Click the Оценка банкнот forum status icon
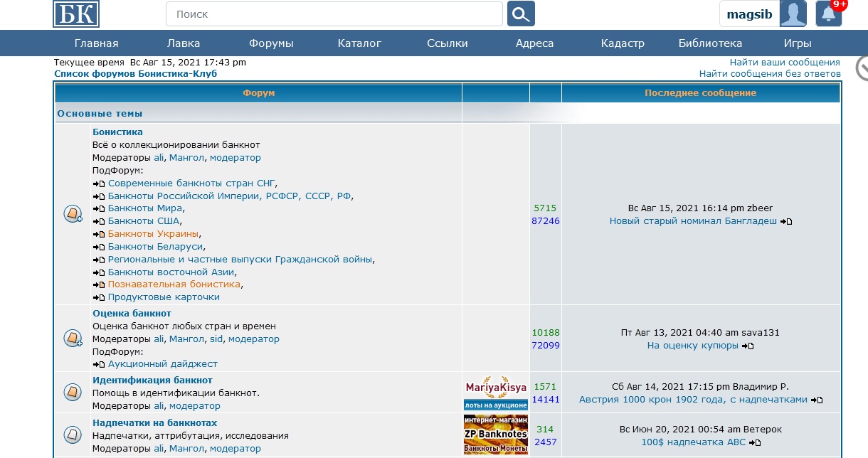Image resolution: width=868 pixels, height=458 pixels. (73, 338)
